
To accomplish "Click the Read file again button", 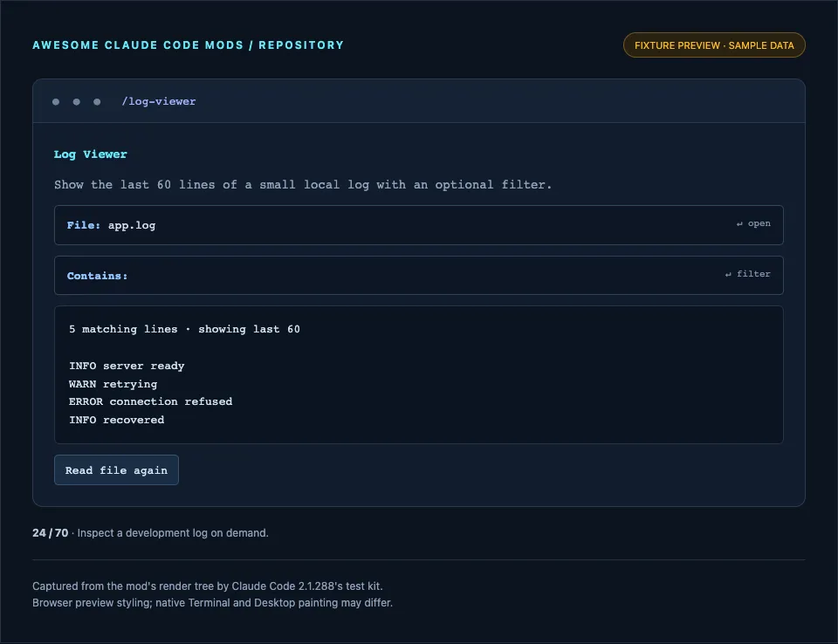I will click(x=116, y=469).
